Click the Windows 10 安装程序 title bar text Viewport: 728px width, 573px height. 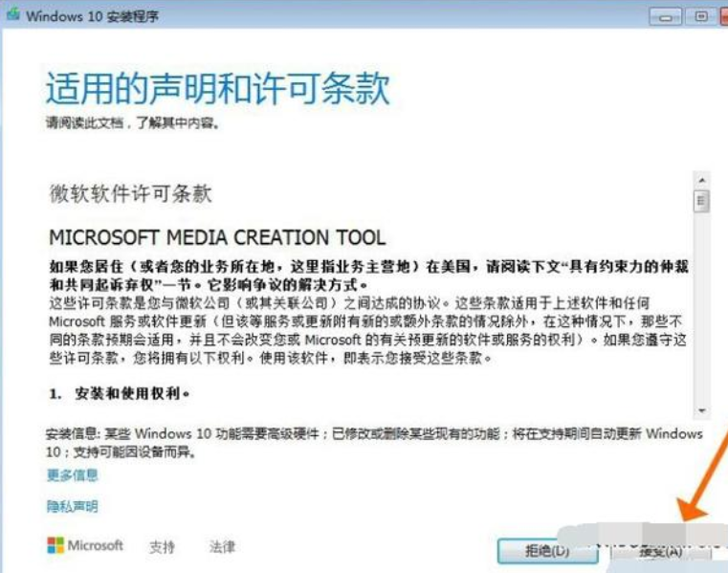click(92, 16)
